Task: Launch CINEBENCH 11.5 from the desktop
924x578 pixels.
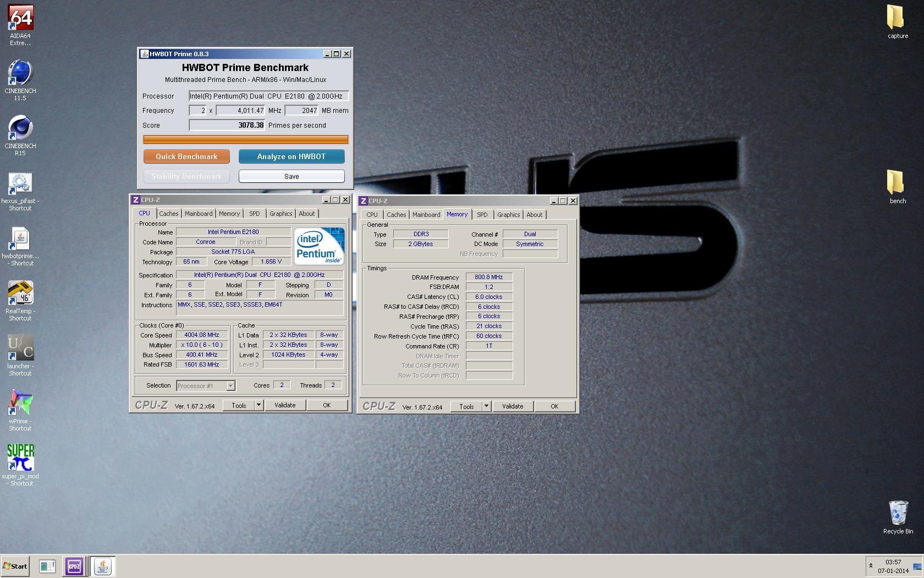Action: click(20, 80)
